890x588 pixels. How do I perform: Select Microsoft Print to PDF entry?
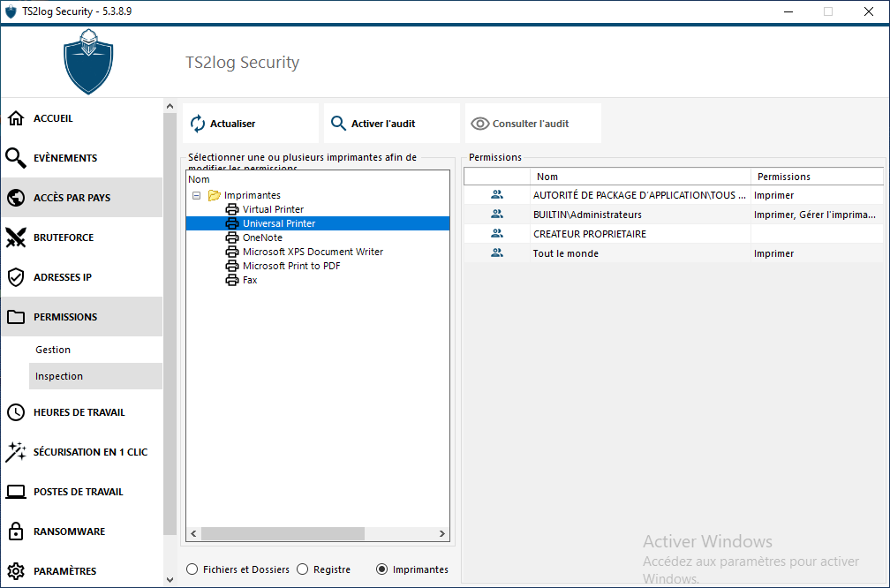pos(291,266)
